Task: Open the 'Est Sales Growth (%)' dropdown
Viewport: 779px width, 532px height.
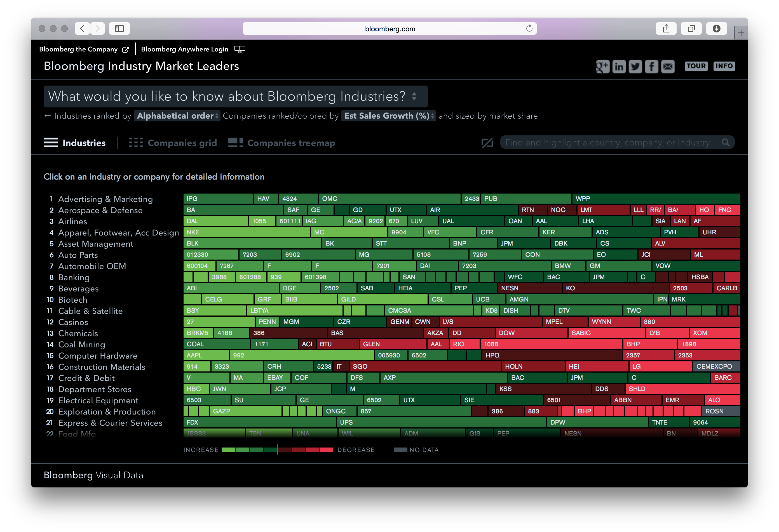Action: (388, 116)
